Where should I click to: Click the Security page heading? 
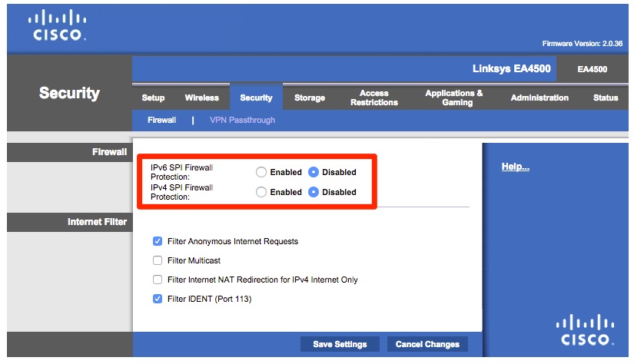[69, 94]
